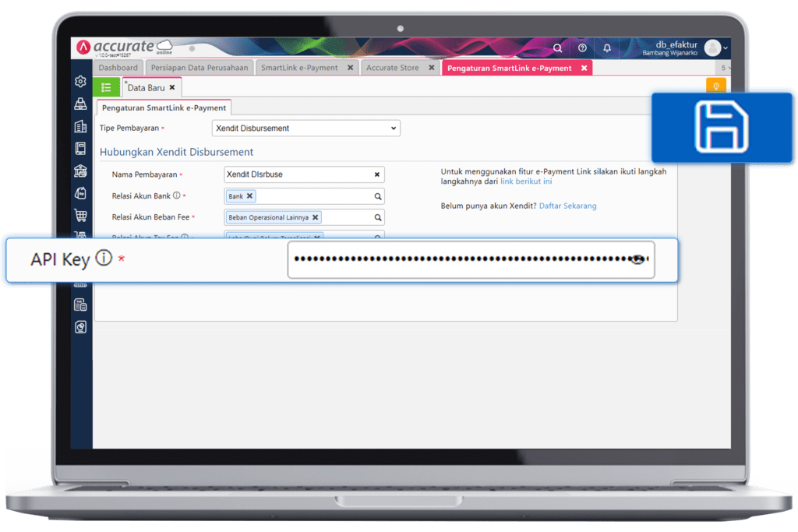The width and height of the screenshot is (798, 532).
Task: Open the bottom safe-disk sidebar icon
Action: coord(80,327)
